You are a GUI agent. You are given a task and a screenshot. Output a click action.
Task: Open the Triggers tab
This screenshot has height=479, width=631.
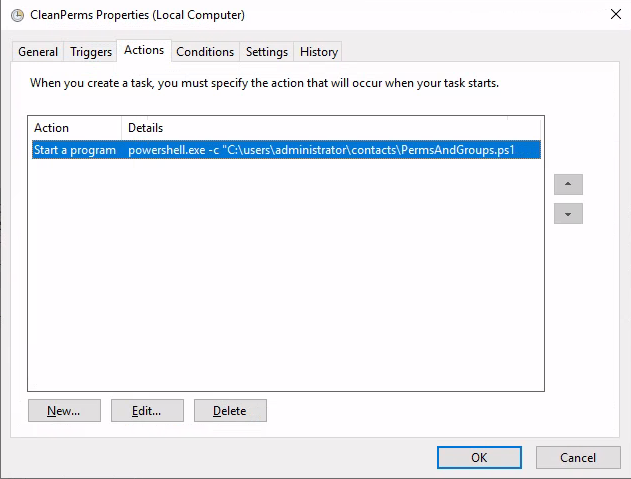point(91,52)
